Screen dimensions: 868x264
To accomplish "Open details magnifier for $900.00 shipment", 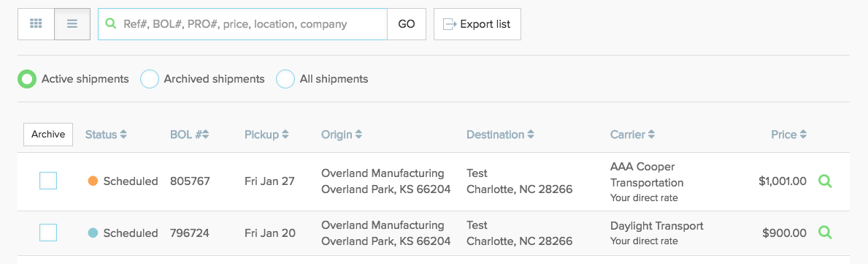I will (x=826, y=233).
